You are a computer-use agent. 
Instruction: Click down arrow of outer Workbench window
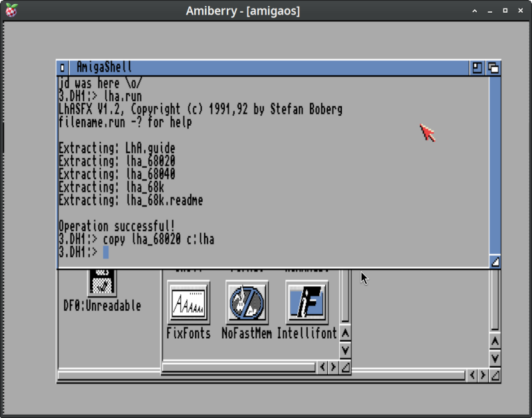[x=495, y=358]
